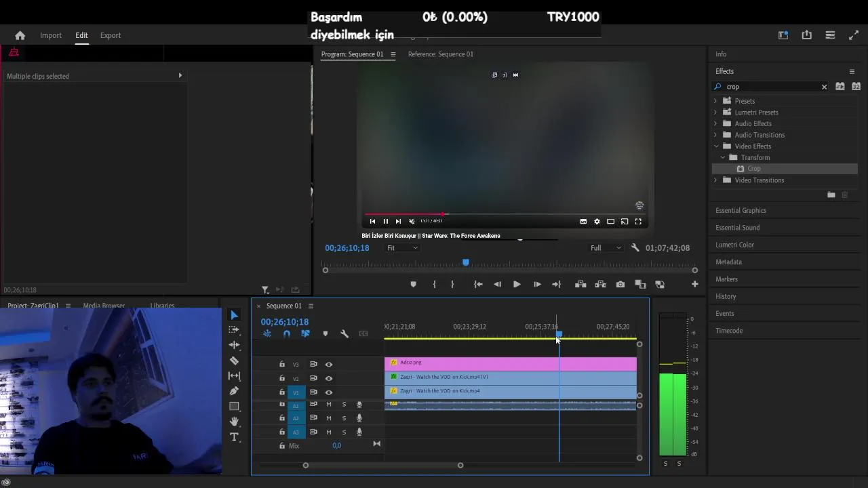Screen dimensions: 868x488
Task: Add marker in the timeline panel
Action: [x=325, y=333]
